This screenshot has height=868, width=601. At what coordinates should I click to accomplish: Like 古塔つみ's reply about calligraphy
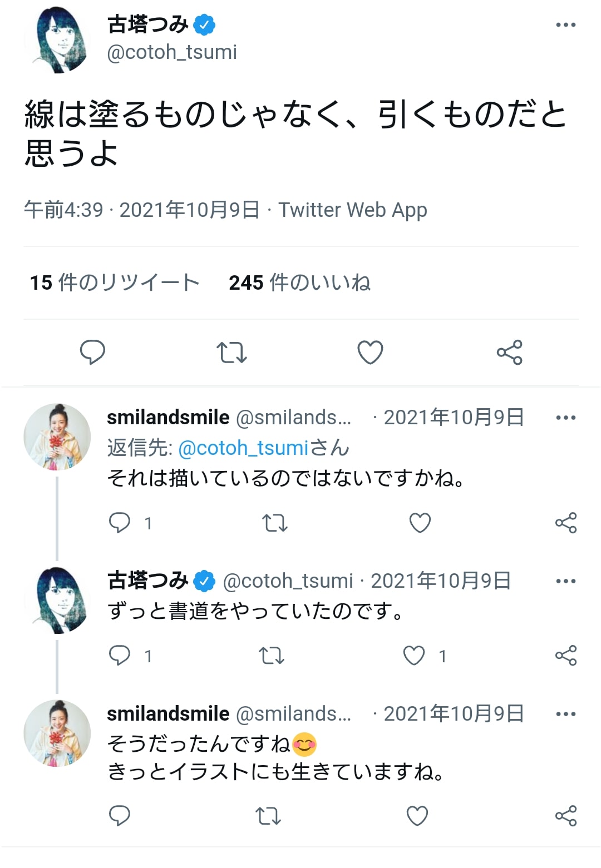click(x=414, y=656)
